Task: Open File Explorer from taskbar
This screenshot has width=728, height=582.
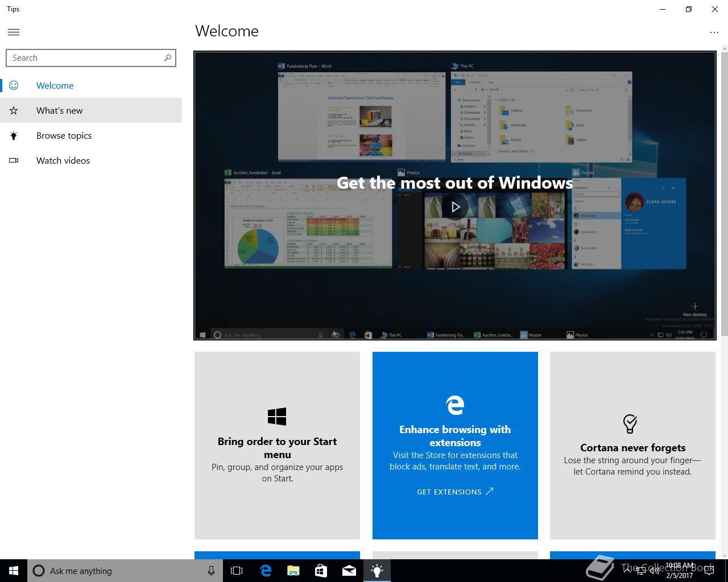Action: pos(293,571)
